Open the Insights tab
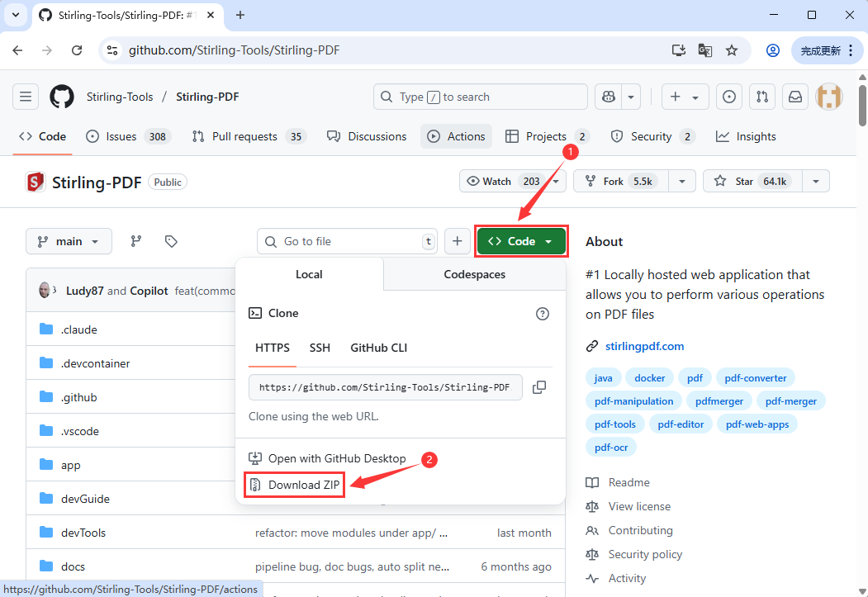The image size is (868, 597). pyautogui.click(x=746, y=136)
